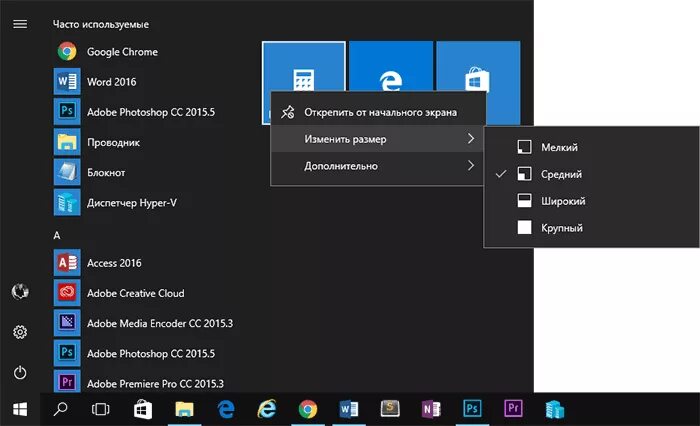Viewport: 700px width, 426px height.
Task: Open the yellow S app on the taskbar
Action: [x=390, y=408]
